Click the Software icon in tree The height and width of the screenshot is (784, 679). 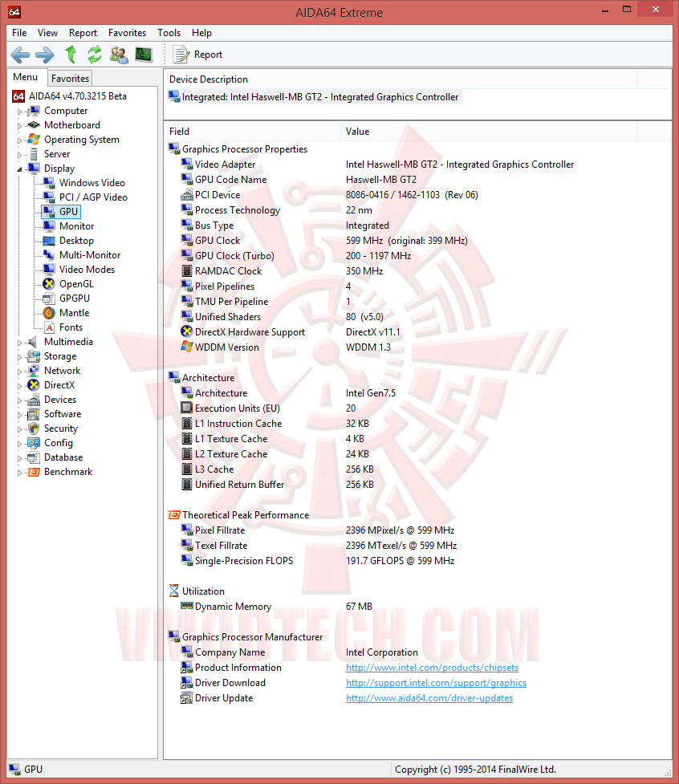point(34,414)
